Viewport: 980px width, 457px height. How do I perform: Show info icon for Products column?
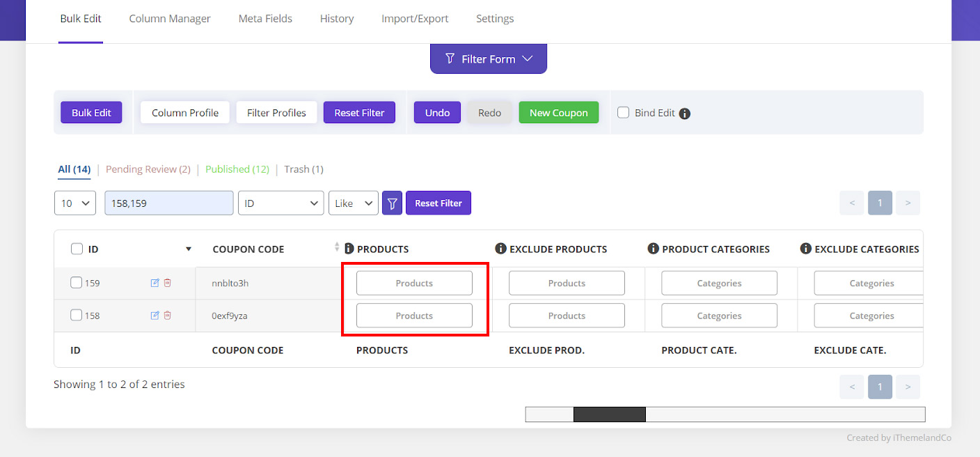349,249
